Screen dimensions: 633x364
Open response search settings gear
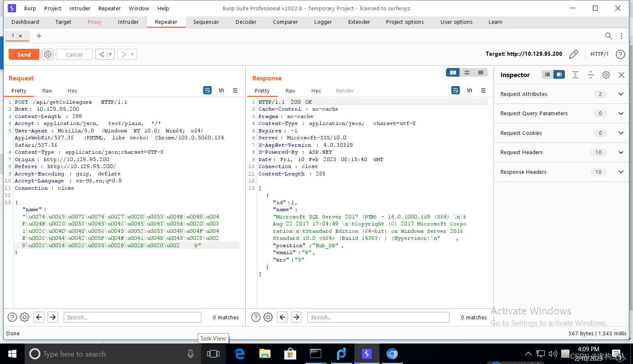(x=268, y=317)
